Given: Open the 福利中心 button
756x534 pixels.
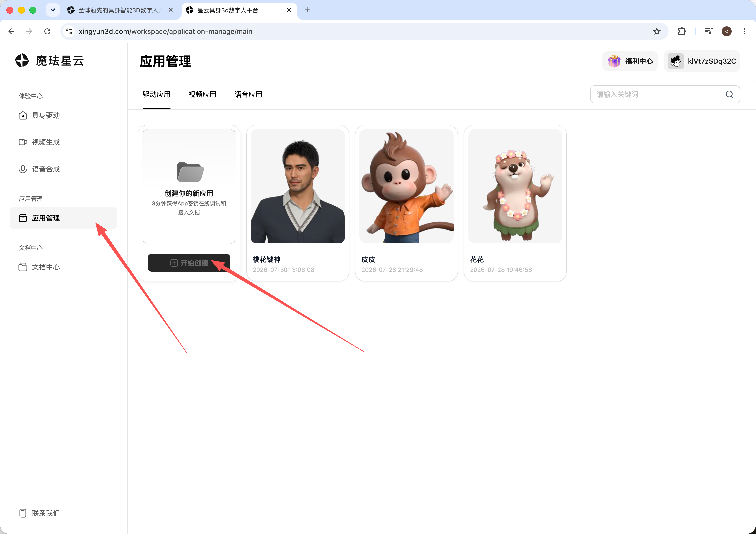Looking at the screenshot, I should click(630, 61).
